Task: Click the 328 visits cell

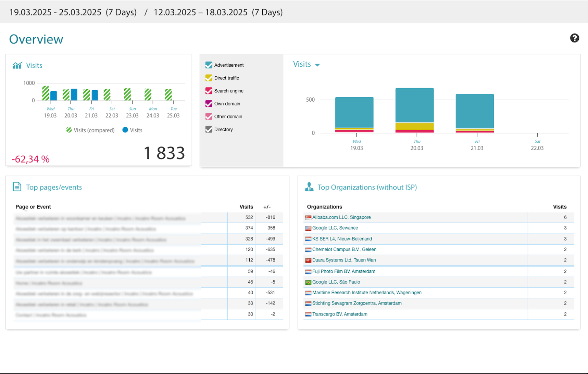Action: pyautogui.click(x=241, y=239)
